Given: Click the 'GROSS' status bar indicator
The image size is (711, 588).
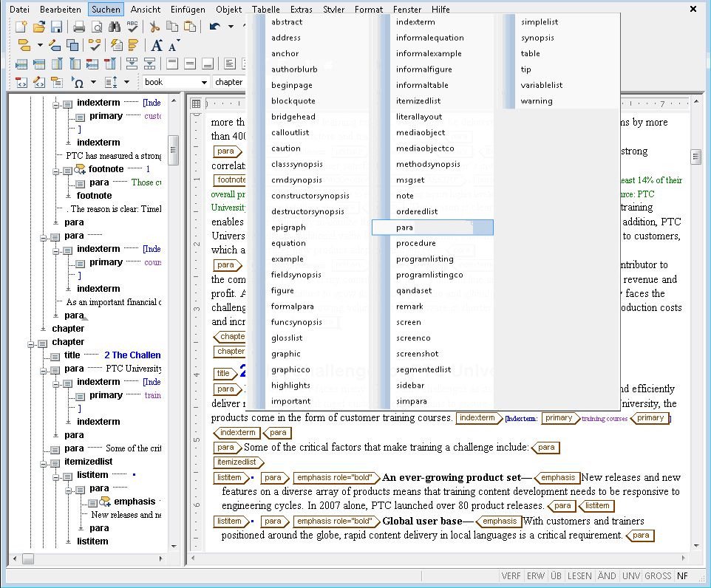Looking at the screenshot, I should 658,575.
